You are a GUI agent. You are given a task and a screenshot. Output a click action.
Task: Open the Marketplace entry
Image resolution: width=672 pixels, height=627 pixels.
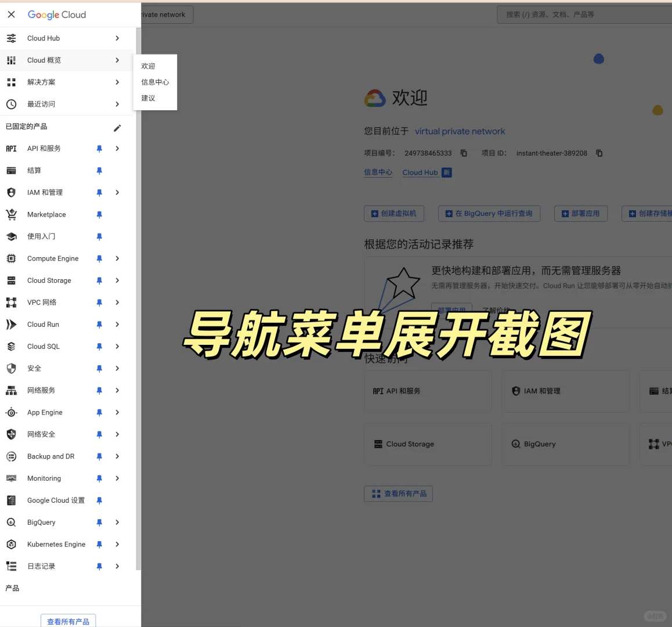point(46,214)
